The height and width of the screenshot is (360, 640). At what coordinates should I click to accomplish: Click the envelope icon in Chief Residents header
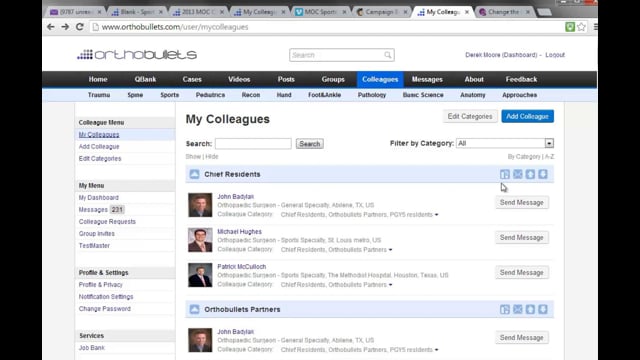tap(518, 174)
